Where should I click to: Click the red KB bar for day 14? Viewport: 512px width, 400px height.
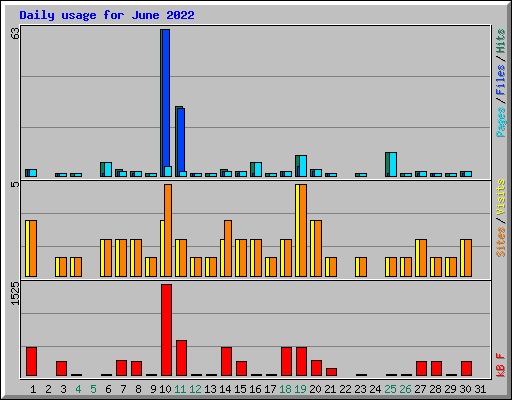226,361
